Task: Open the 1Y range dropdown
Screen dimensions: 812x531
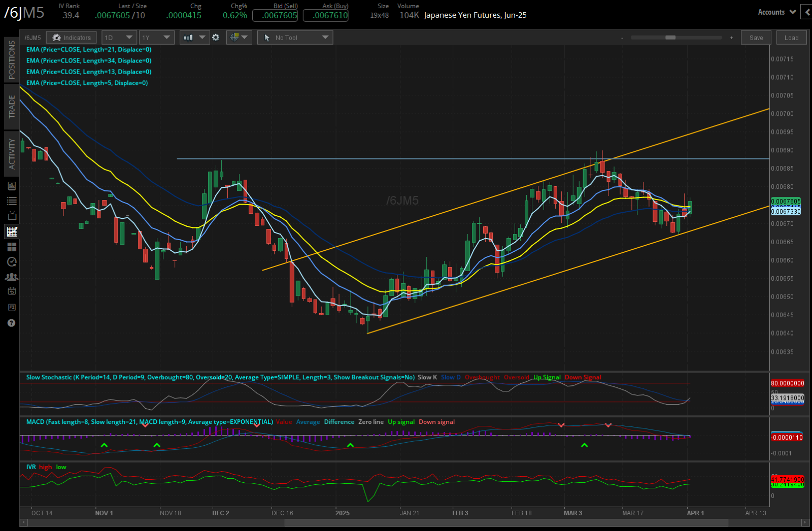Action: pos(156,37)
